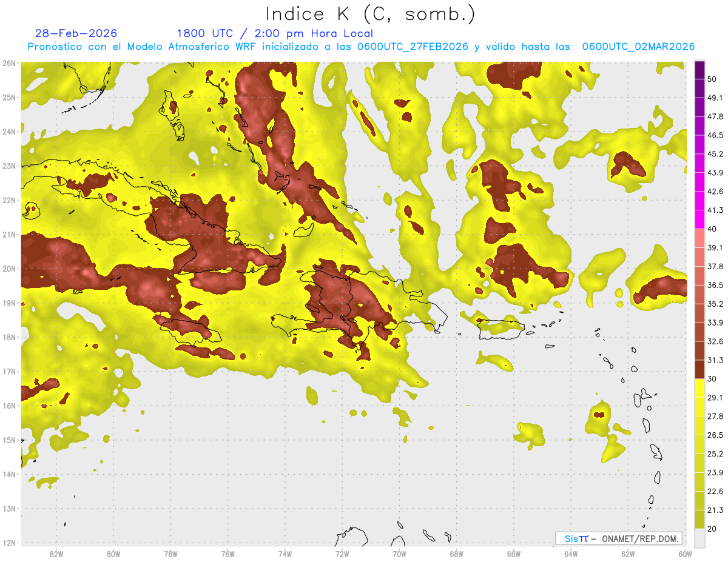Click the '13N' latitude label
This screenshot has width=728, height=562.
[9, 509]
